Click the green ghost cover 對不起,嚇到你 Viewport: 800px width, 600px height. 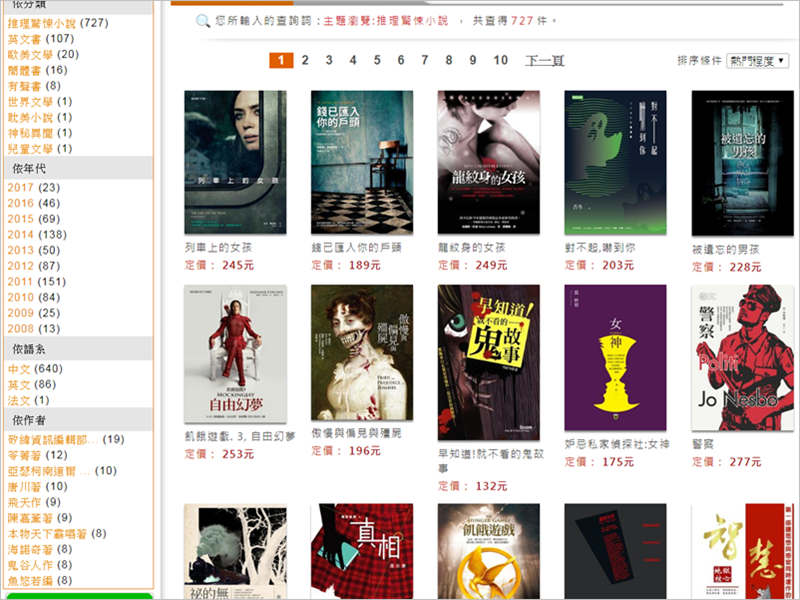tap(615, 162)
